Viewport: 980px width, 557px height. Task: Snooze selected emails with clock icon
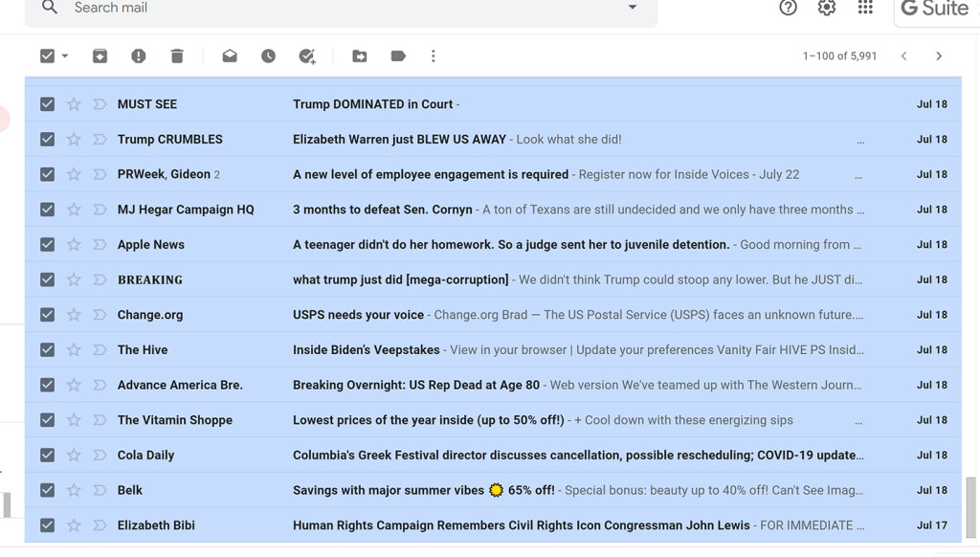coord(269,56)
